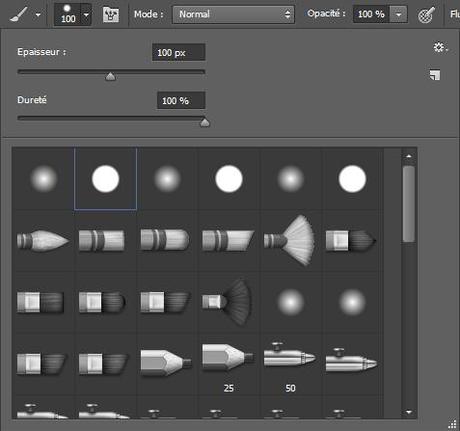The width and height of the screenshot is (460, 431).
Task: Choose the dark flat point bristle brush
Action: pos(351,240)
